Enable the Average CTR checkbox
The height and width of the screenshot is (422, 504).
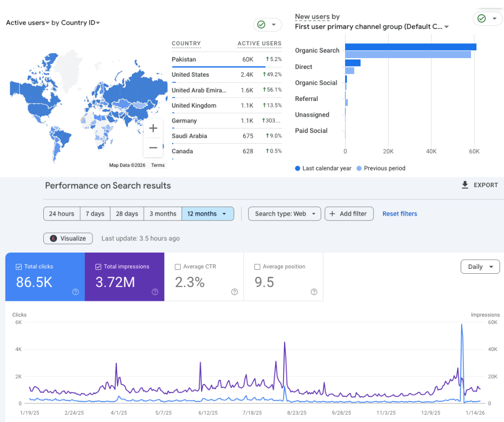pos(177,266)
